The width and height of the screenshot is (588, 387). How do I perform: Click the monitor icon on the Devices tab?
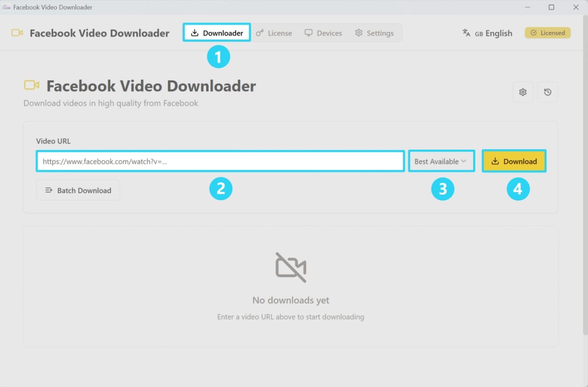308,33
